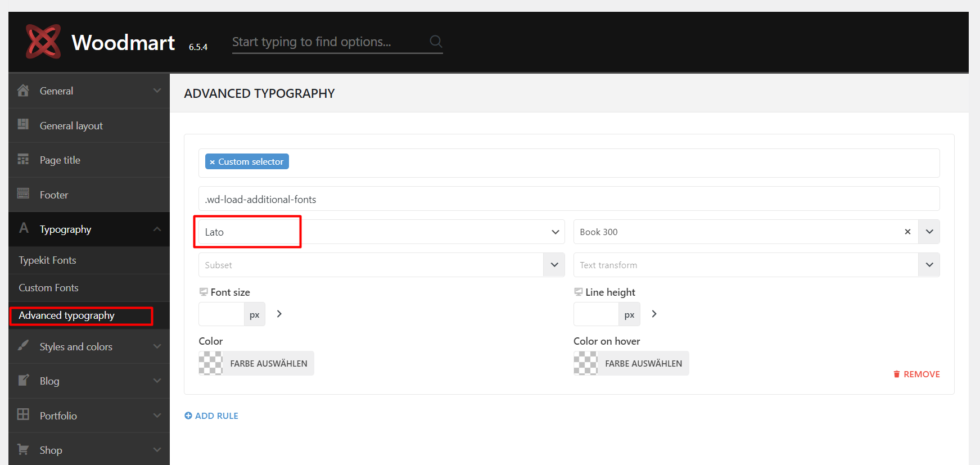Expand the Styles and colors chevron

157,346
